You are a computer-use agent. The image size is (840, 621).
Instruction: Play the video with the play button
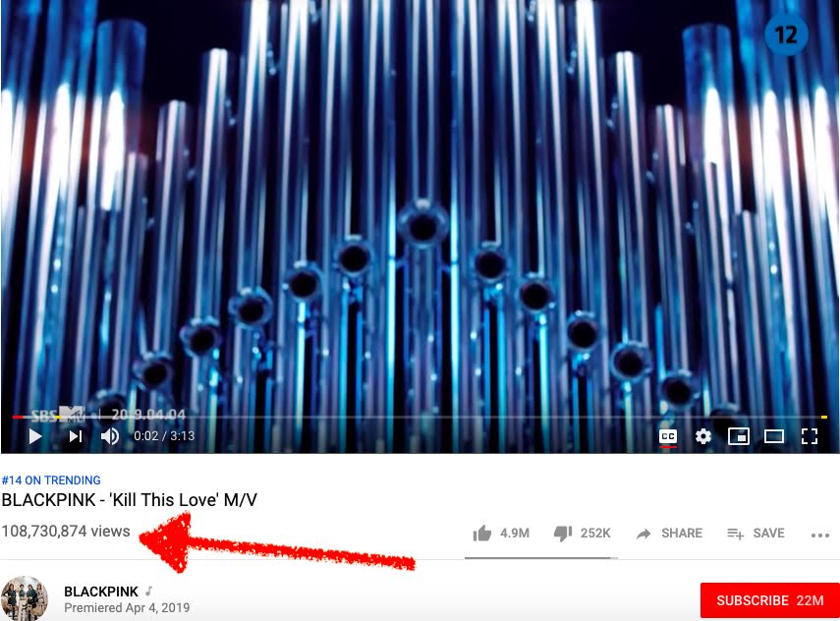35,436
